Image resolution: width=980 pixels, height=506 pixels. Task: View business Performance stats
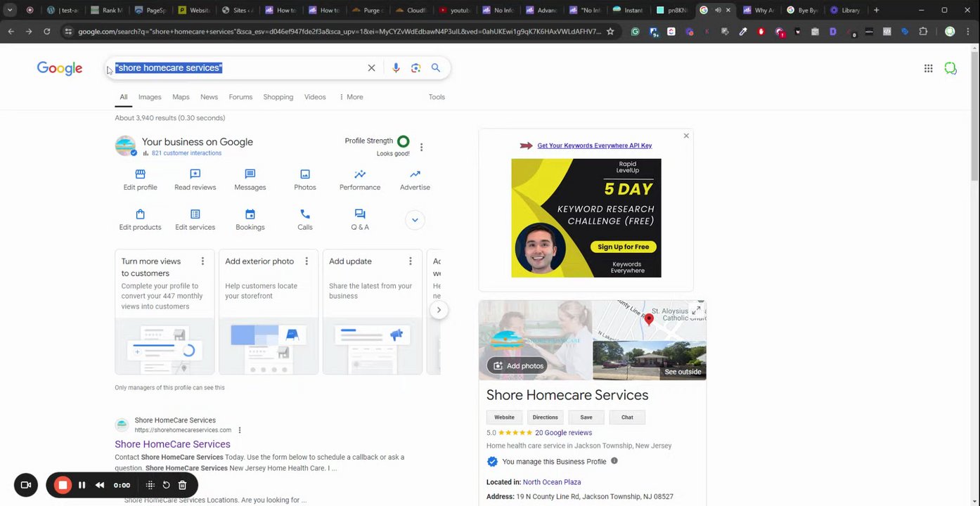(x=360, y=180)
